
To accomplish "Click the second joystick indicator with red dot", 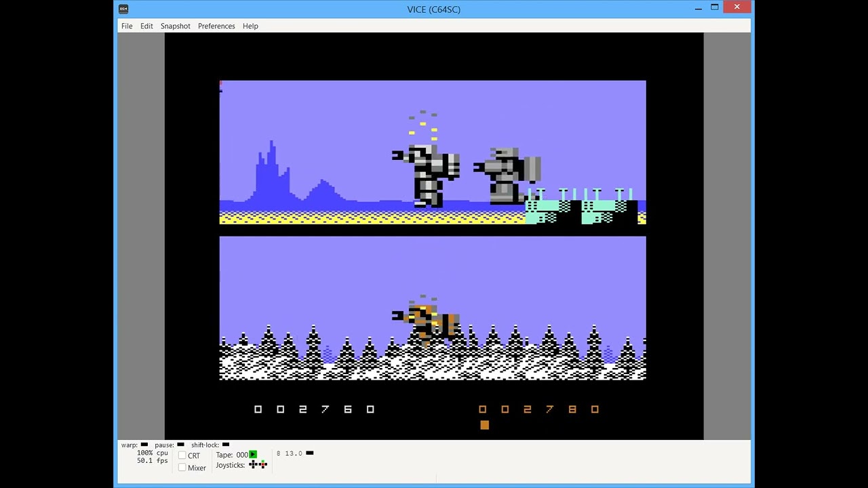I will point(263,464).
